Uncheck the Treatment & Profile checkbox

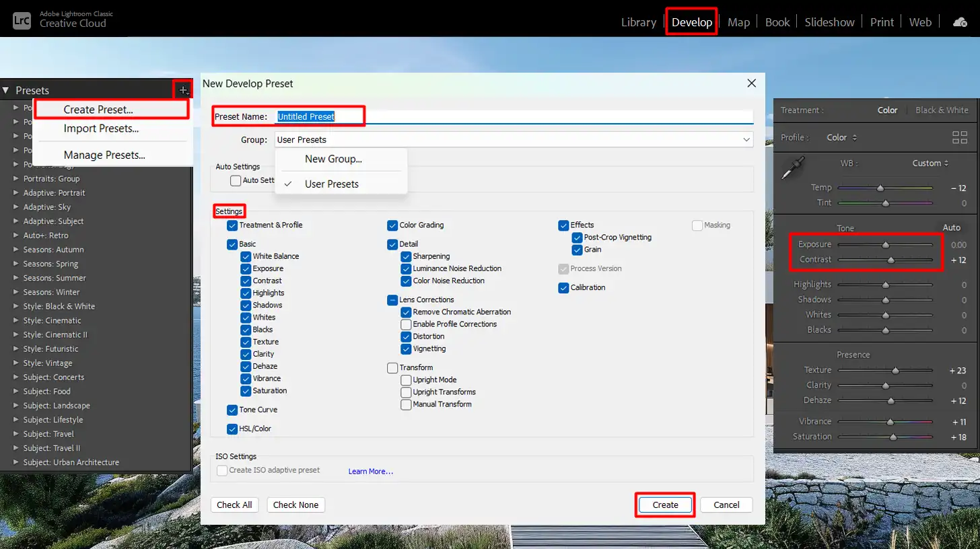[232, 225]
